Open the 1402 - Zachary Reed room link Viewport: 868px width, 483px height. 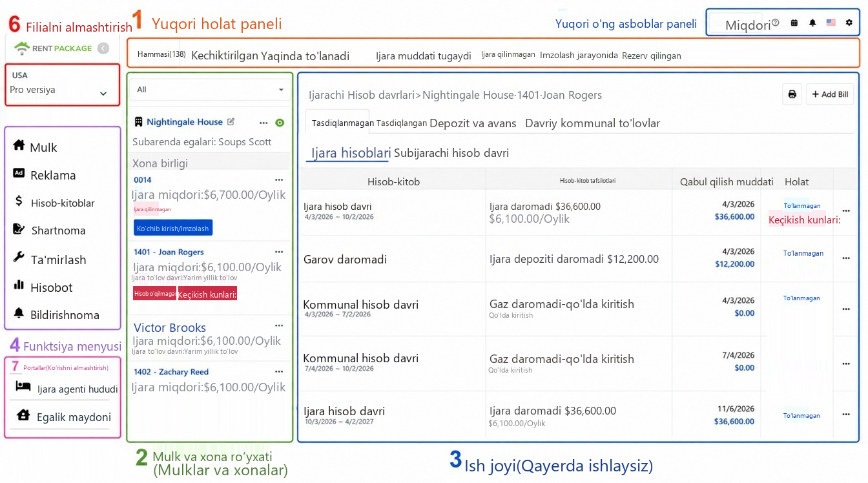pos(171,371)
